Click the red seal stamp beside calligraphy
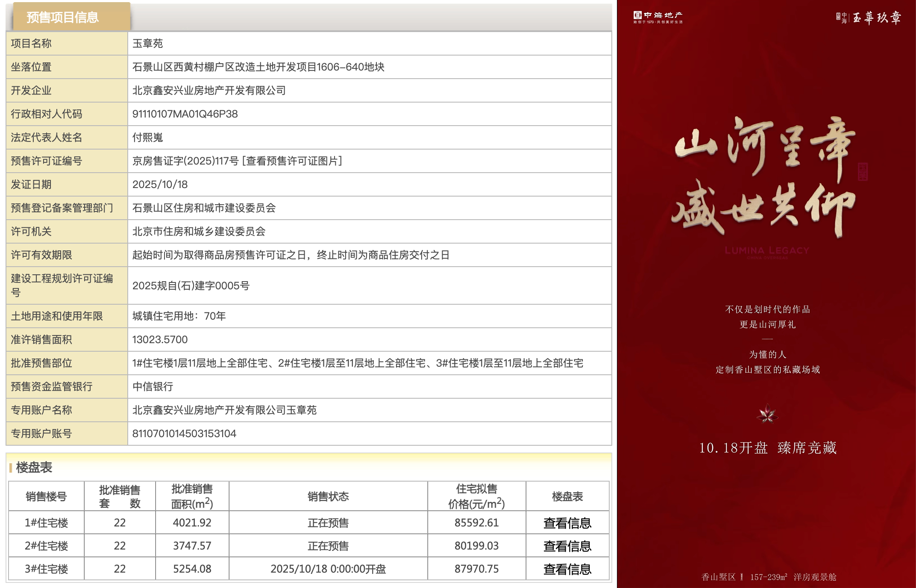The height and width of the screenshot is (588, 916). point(863,171)
